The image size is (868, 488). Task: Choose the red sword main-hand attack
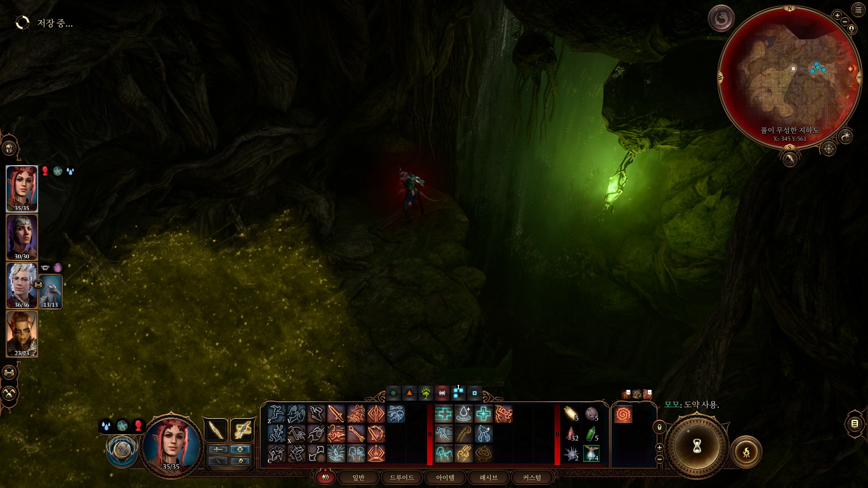click(336, 414)
